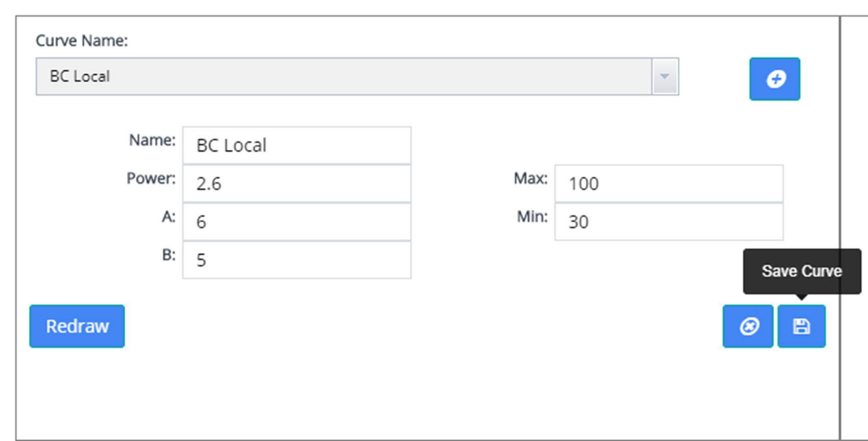Click the "Name:" field label
The image size is (868, 441).
(x=152, y=140)
